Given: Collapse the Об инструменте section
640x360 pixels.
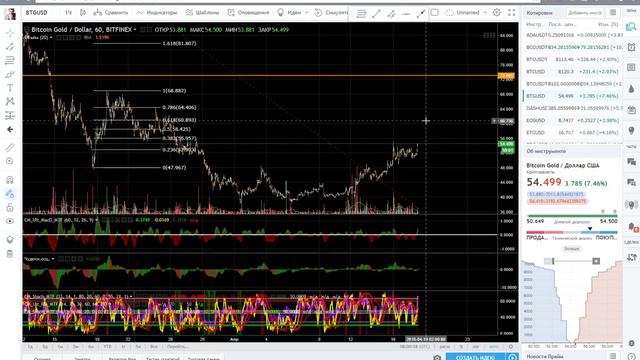Looking at the screenshot, I should 571,151.
